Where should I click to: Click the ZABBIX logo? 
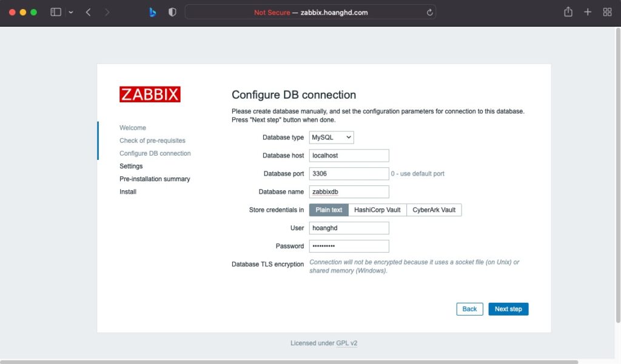pos(150,94)
